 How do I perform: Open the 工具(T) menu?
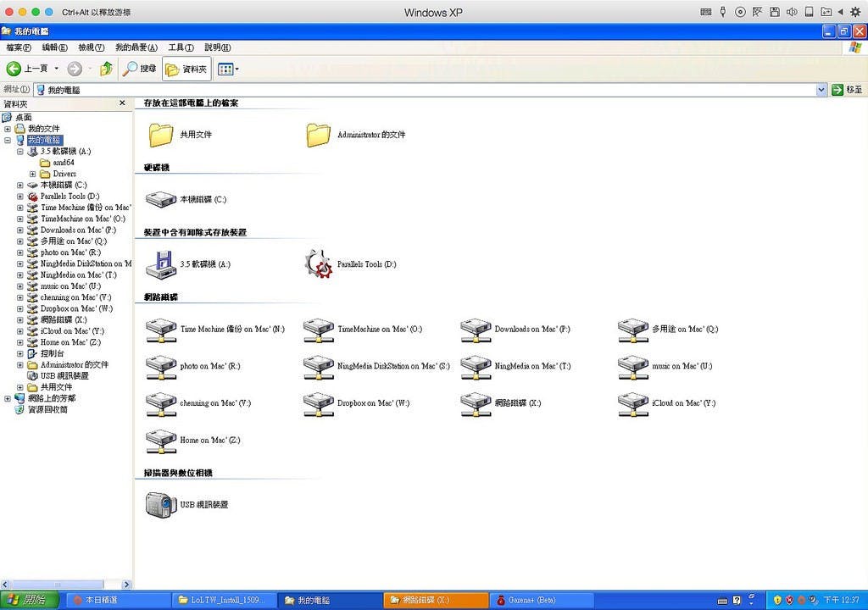coord(181,47)
